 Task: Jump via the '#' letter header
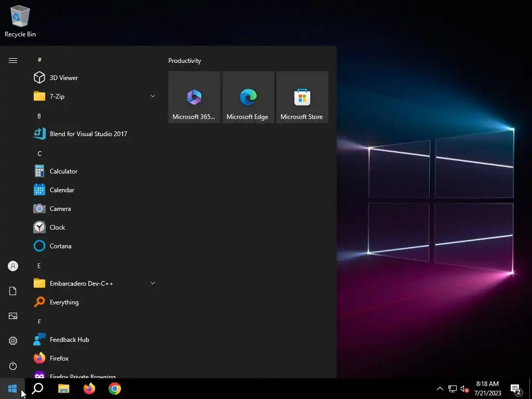point(39,60)
